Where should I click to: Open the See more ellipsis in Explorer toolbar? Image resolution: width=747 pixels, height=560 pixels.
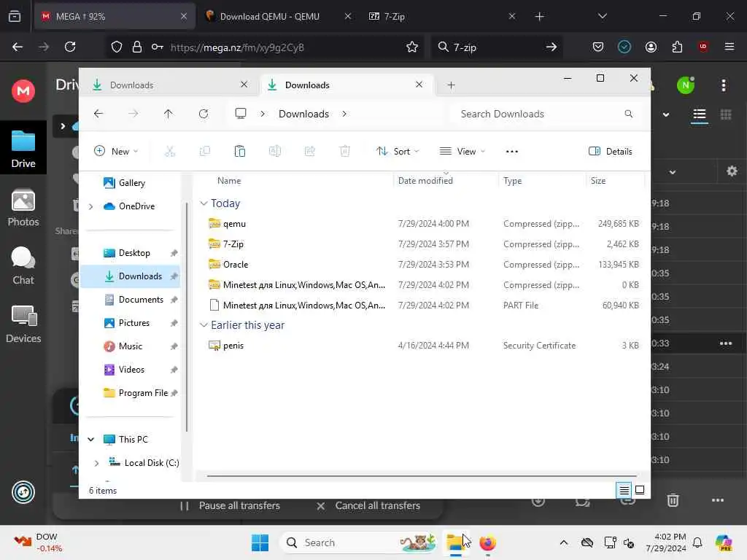pyautogui.click(x=511, y=152)
